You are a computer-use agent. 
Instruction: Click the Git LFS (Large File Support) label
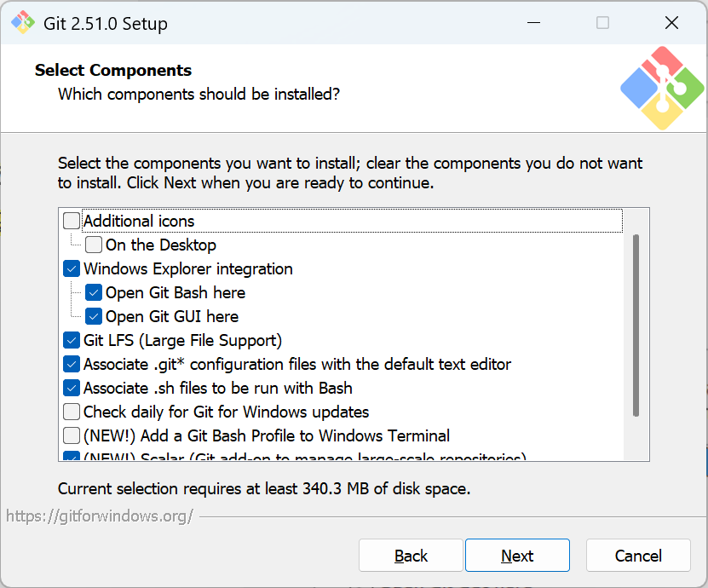point(183,340)
